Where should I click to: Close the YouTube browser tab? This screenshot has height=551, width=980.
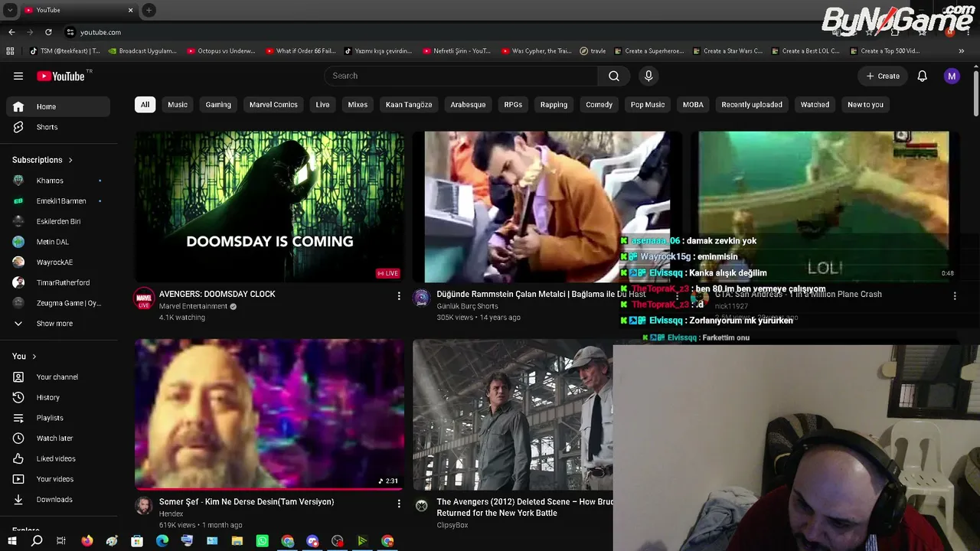coord(130,10)
